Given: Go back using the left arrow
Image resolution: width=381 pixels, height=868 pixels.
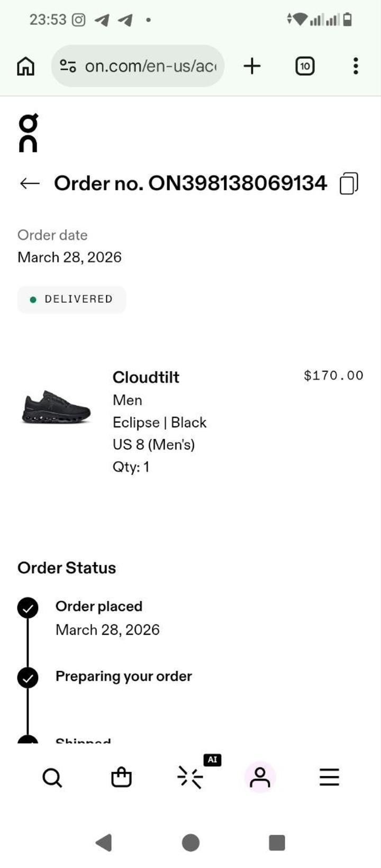Looking at the screenshot, I should (30, 184).
